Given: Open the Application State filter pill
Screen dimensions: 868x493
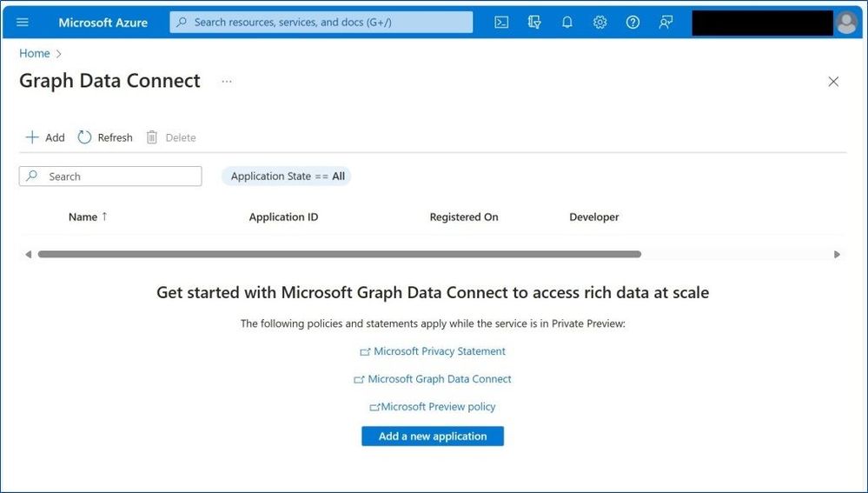Looking at the screenshot, I should point(287,177).
